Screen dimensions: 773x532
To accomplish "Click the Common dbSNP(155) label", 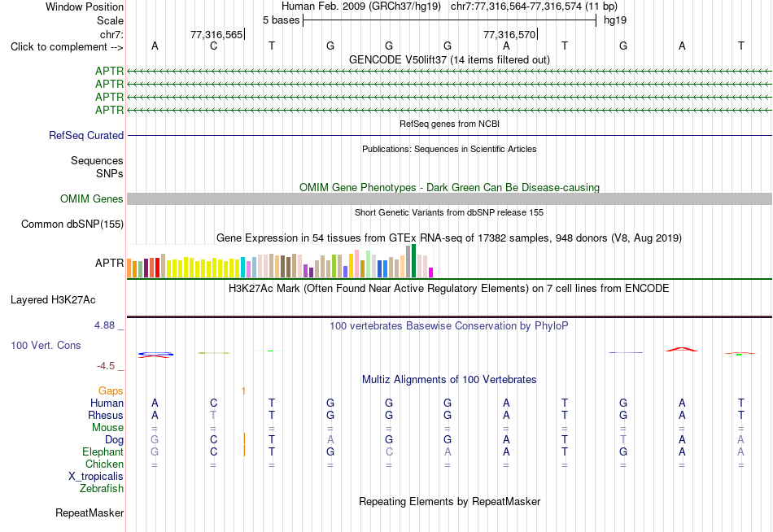I will (72, 225).
